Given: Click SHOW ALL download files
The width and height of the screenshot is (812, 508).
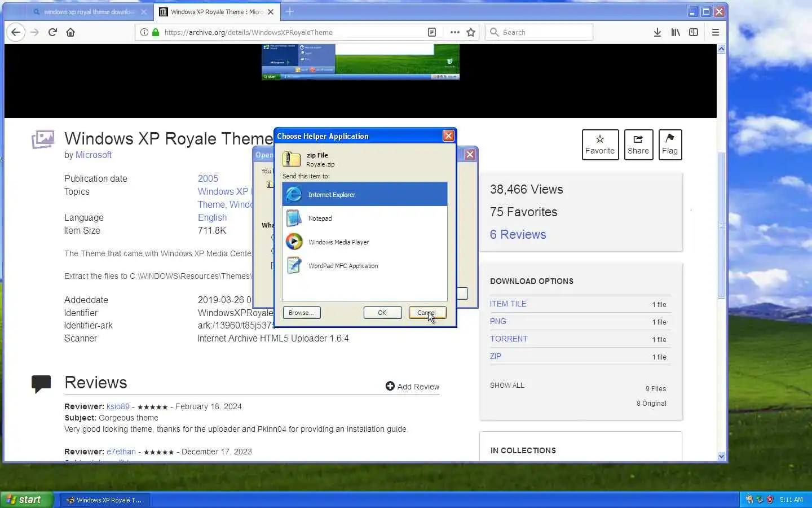Looking at the screenshot, I should tap(507, 386).
